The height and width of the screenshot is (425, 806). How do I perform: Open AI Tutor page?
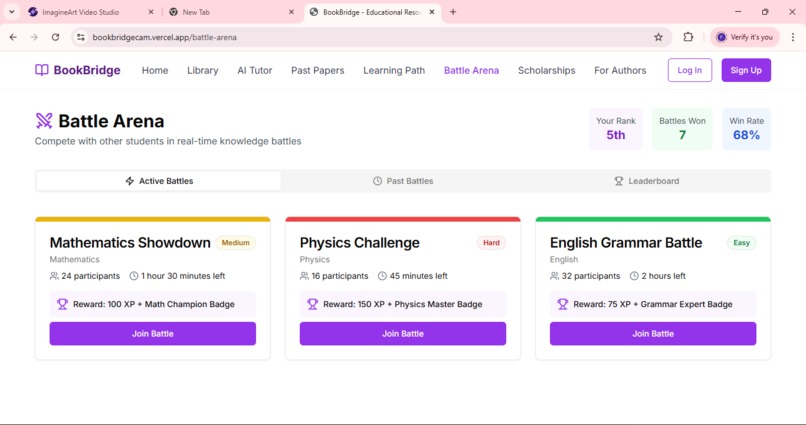coord(254,70)
